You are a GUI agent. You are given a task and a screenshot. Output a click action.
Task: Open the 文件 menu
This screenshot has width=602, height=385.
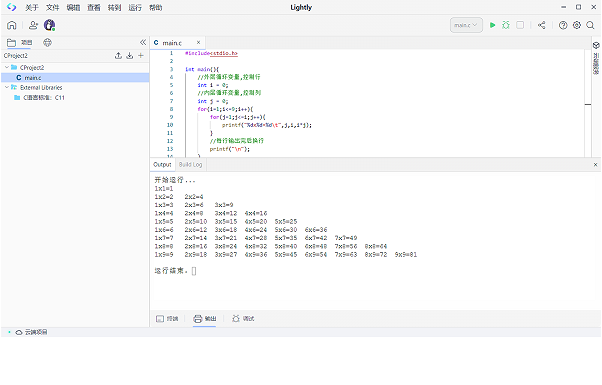pos(53,8)
